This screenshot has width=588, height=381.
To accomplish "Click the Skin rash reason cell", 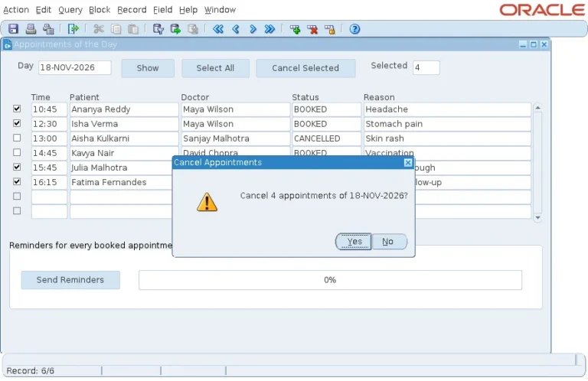I will (447, 138).
